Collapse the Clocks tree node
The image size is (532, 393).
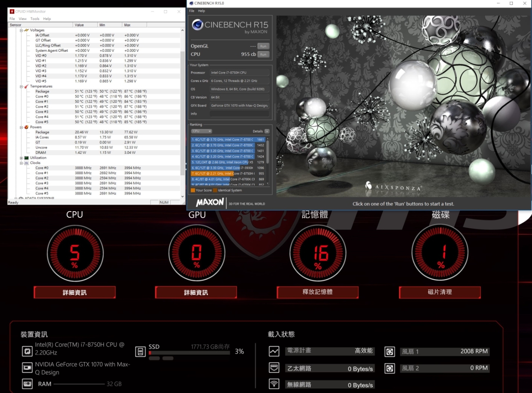[x=21, y=163]
